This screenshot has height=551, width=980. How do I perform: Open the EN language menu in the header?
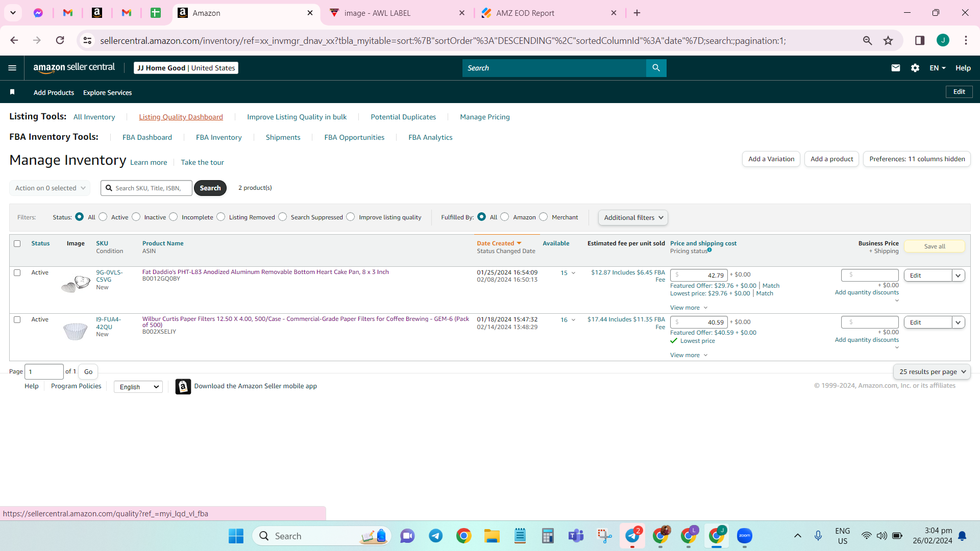tap(938, 68)
